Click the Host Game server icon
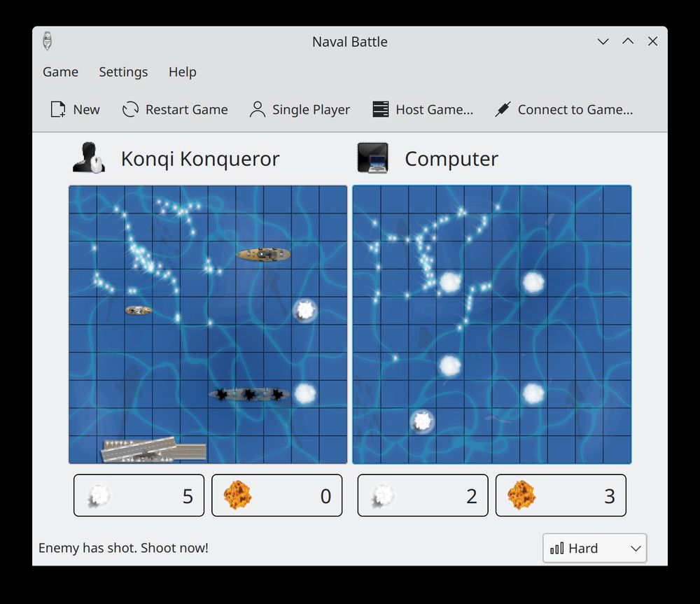The height and width of the screenshot is (604, 700). tap(380, 109)
